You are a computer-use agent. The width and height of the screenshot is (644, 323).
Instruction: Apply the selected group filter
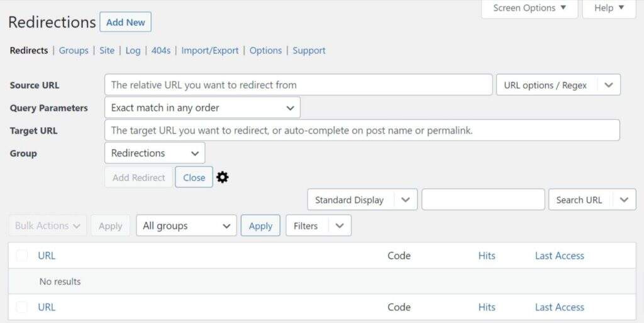[x=260, y=226]
